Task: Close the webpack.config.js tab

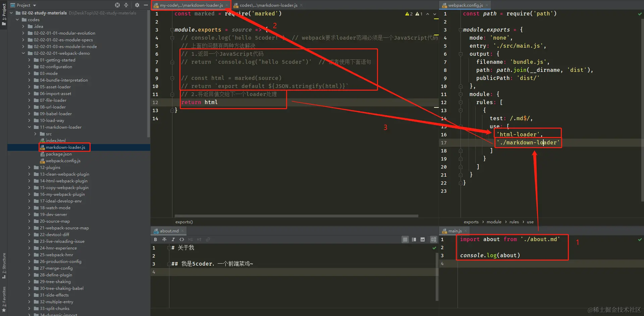Action: (487, 5)
